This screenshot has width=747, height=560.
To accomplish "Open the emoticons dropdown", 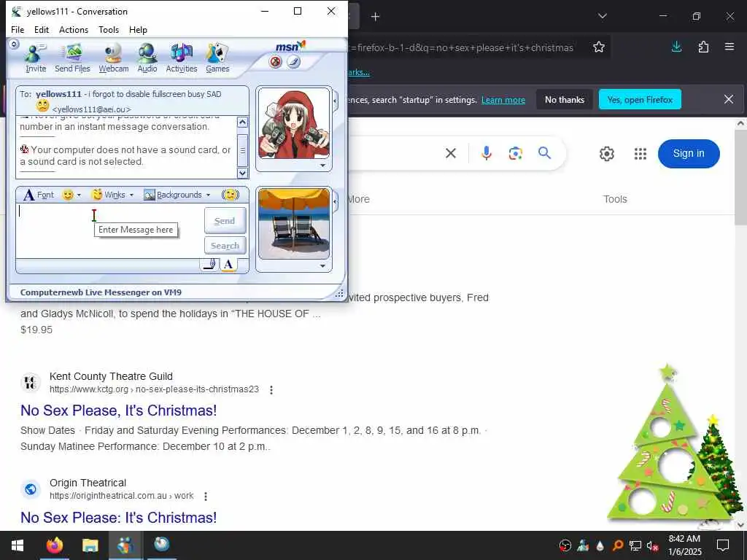I will [x=72, y=195].
